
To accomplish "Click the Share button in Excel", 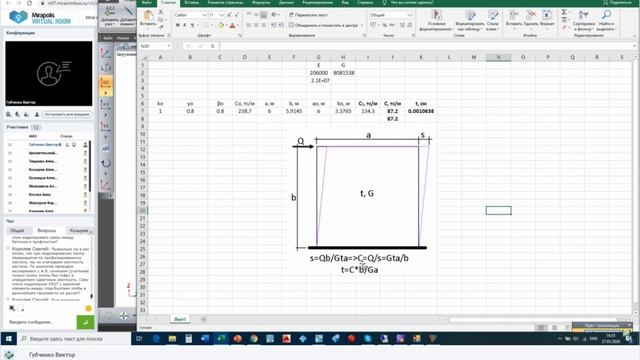I will click(617, 2).
